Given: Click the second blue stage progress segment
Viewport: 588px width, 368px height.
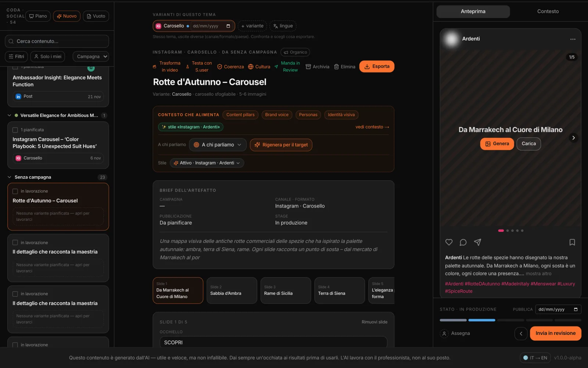Looking at the screenshot, I should pyautogui.click(x=481, y=320).
